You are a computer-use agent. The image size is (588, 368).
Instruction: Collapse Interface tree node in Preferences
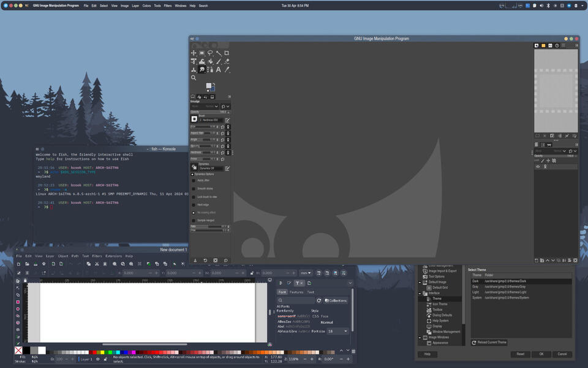point(420,293)
